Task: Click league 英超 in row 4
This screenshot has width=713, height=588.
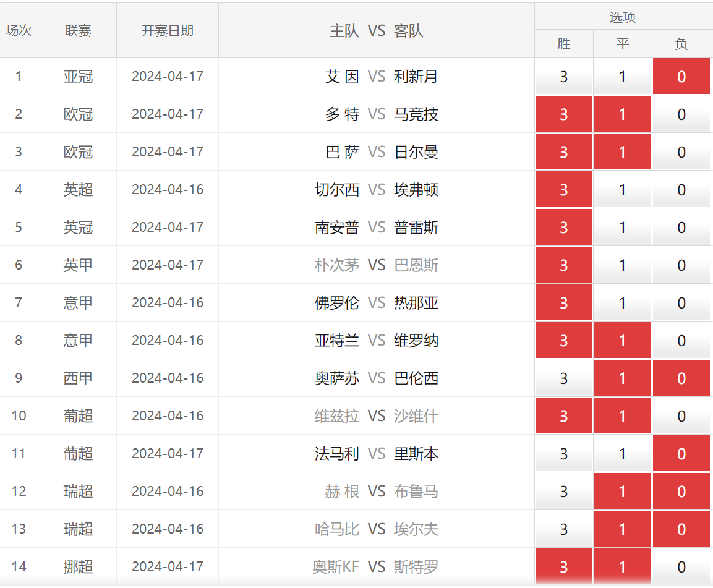Action: (78, 190)
